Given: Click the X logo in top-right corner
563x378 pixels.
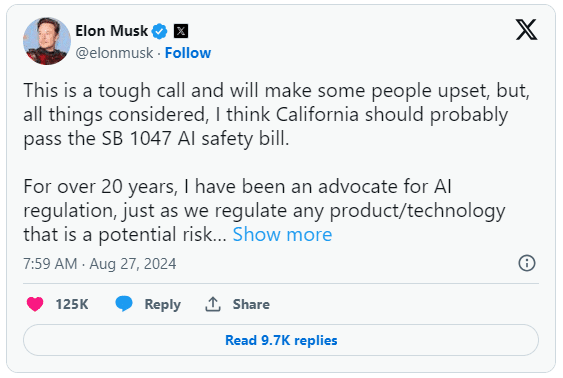Looking at the screenshot, I should (526, 30).
